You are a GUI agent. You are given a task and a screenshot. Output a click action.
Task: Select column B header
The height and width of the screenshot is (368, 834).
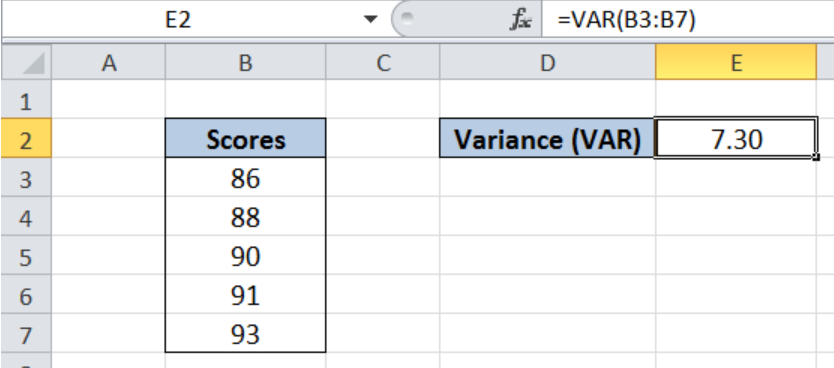245,63
